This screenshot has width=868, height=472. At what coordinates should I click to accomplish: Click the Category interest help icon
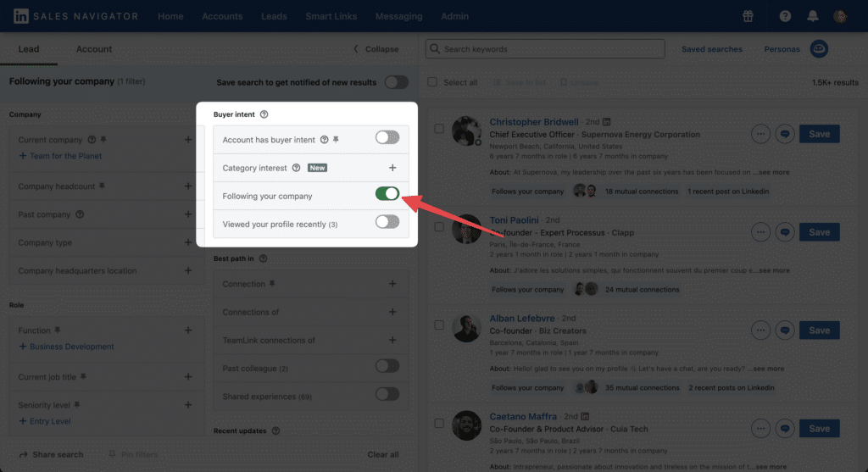(x=296, y=168)
